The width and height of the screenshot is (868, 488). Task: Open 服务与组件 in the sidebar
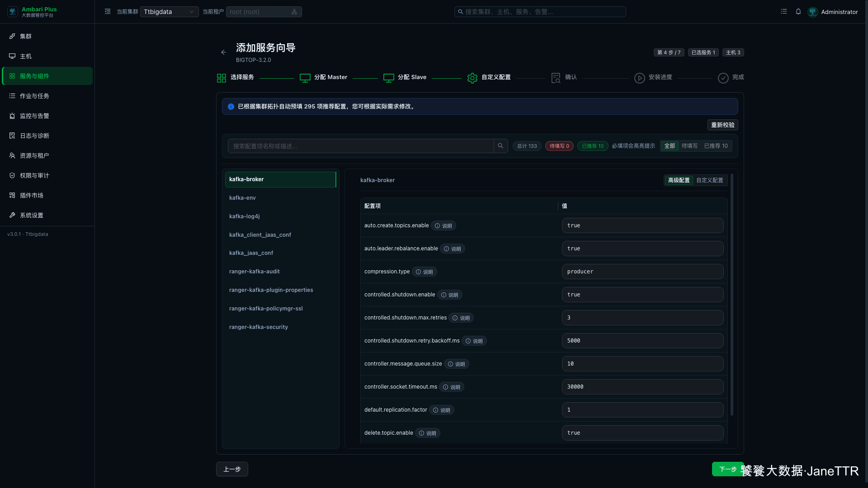47,76
